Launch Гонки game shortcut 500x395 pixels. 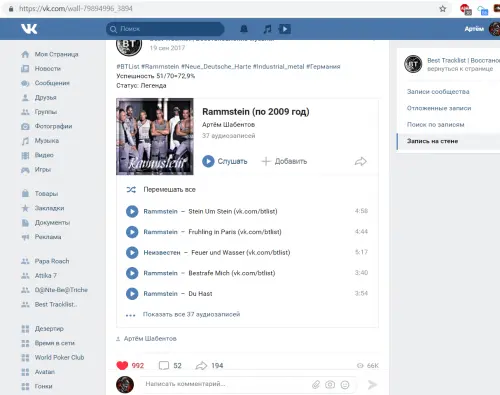pos(37,386)
